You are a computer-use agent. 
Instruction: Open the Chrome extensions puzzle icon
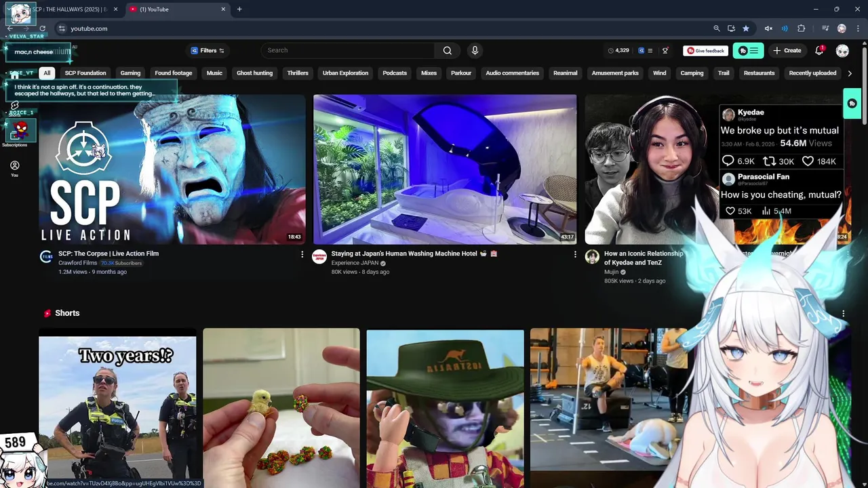coord(802,28)
